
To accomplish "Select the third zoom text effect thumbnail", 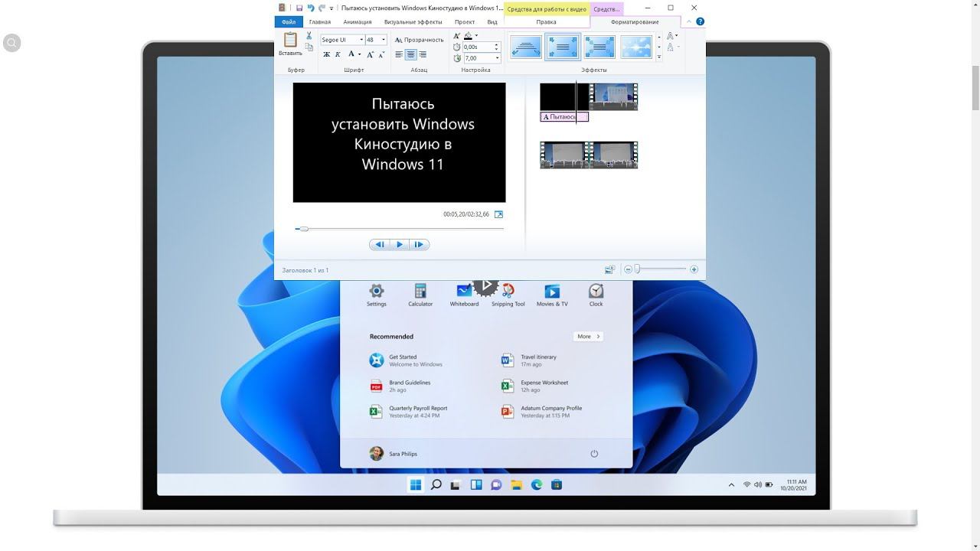I will click(599, 47).
